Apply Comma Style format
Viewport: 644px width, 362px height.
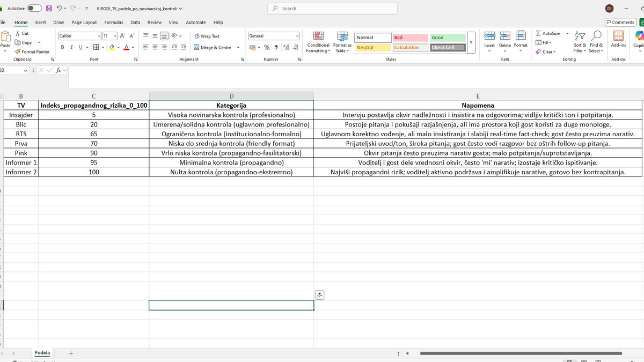tap(276, 47)
